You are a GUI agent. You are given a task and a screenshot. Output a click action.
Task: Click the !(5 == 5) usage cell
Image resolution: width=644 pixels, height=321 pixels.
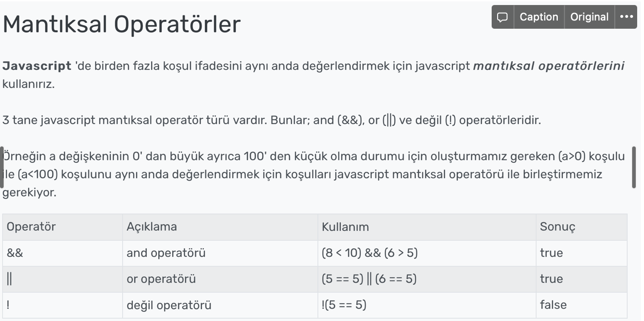pyautogui.click(x=427, y=305)
